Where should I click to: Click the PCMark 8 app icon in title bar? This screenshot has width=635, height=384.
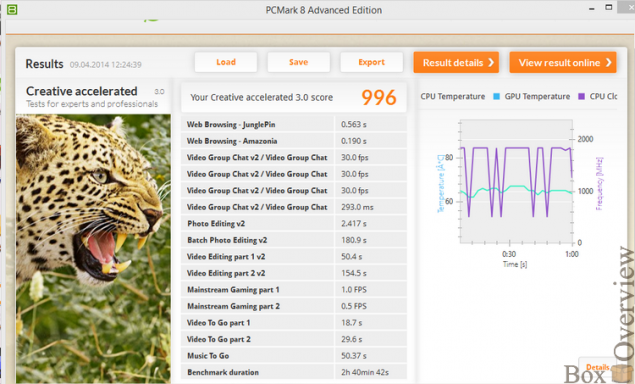(12, 10)
